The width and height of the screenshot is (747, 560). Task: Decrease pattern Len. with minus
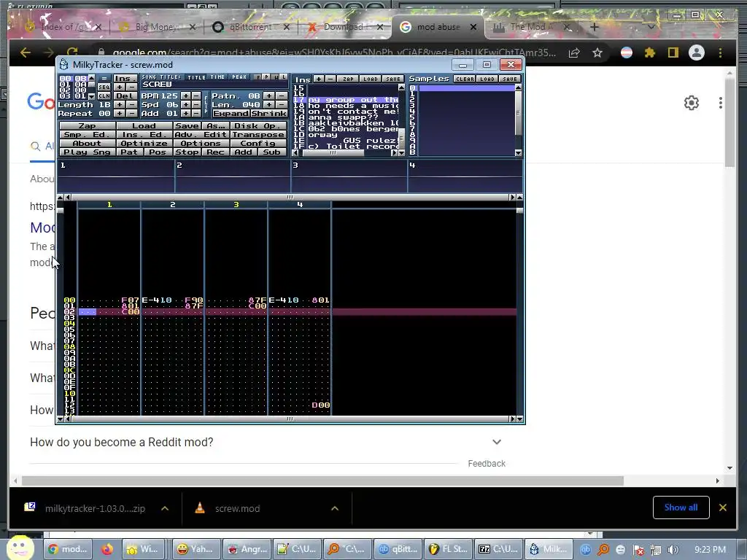[282, 105]
